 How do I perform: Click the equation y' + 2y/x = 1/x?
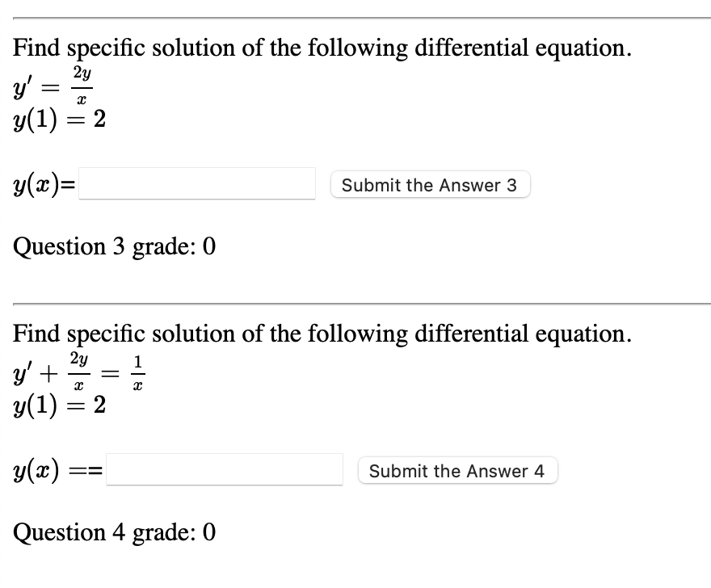point(77,372)
